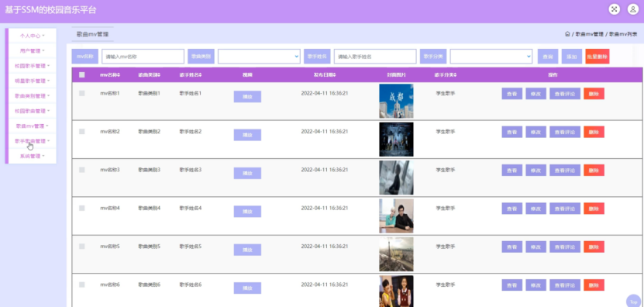Edit mv名称2 with 修改 button
The width and height of the screenshot is (644, 307).
(536, 132)
